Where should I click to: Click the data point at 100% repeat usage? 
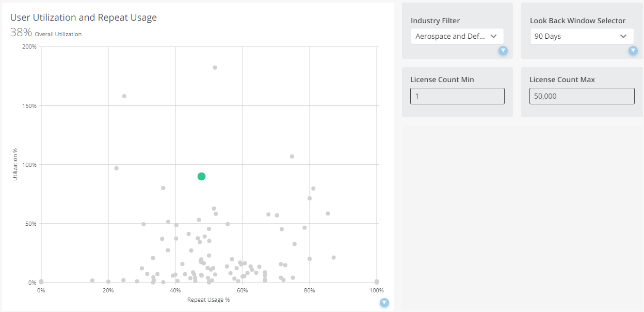[x=377, y=282]
